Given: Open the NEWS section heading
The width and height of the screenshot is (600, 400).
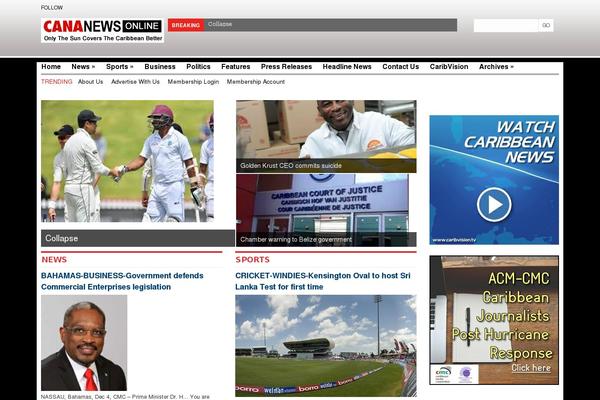Looking at the screenshot, I should click(x=54, y=260).
